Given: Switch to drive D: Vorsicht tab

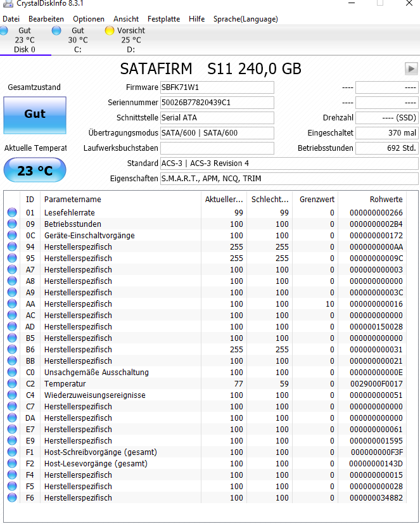Looking at the screenshot, I should click(x=130, y=40).
